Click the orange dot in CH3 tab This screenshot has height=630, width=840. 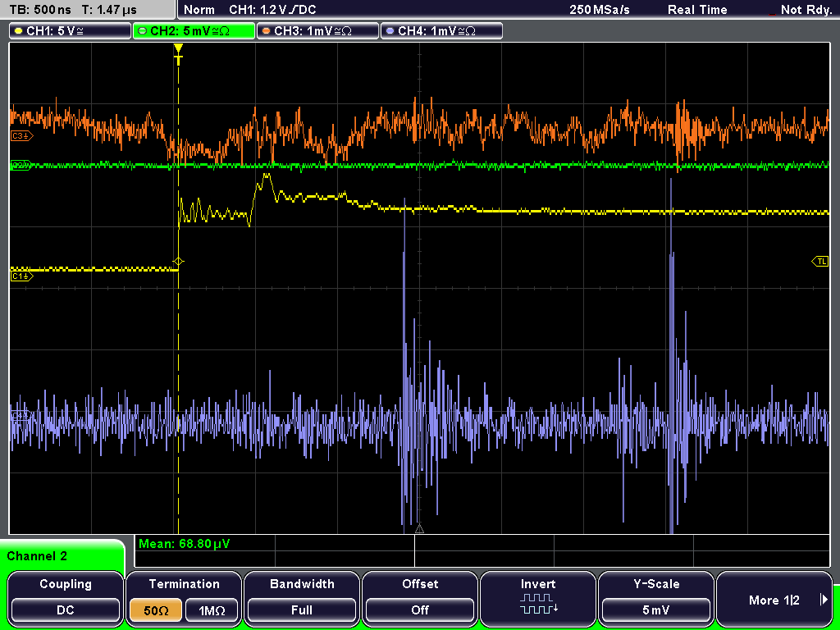[x=266, y=31]
